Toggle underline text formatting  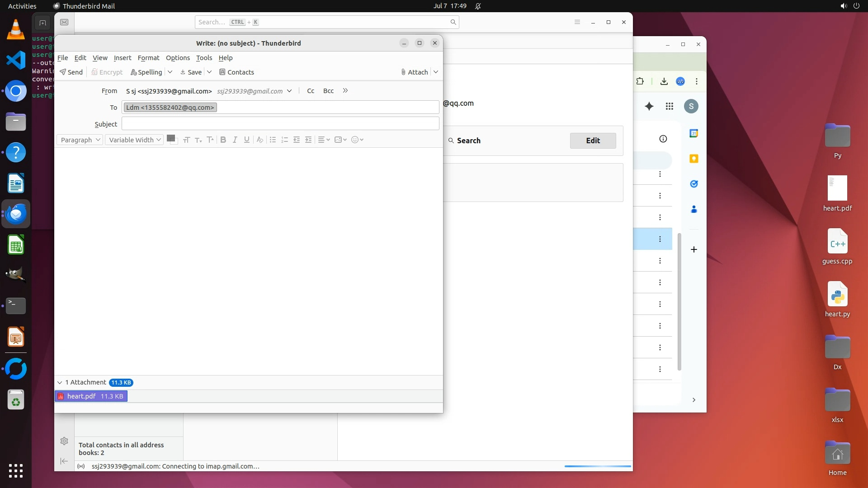(246, 140)
